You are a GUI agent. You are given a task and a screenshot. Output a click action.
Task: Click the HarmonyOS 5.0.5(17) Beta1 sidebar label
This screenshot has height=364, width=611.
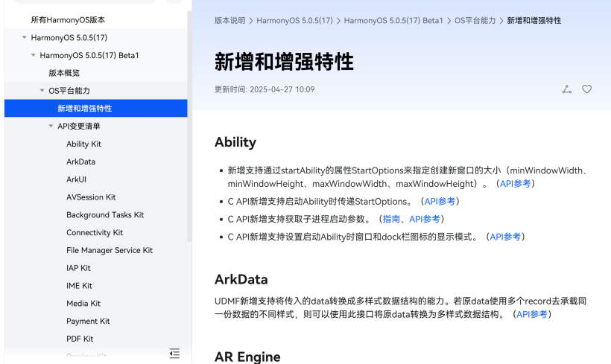[89, 55]
